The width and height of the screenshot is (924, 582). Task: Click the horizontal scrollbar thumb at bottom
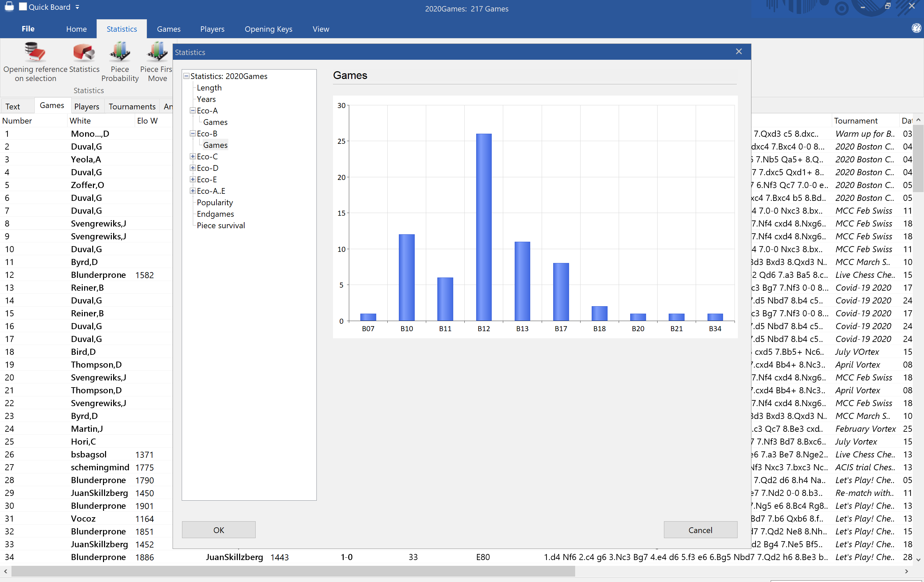(293, 571)
